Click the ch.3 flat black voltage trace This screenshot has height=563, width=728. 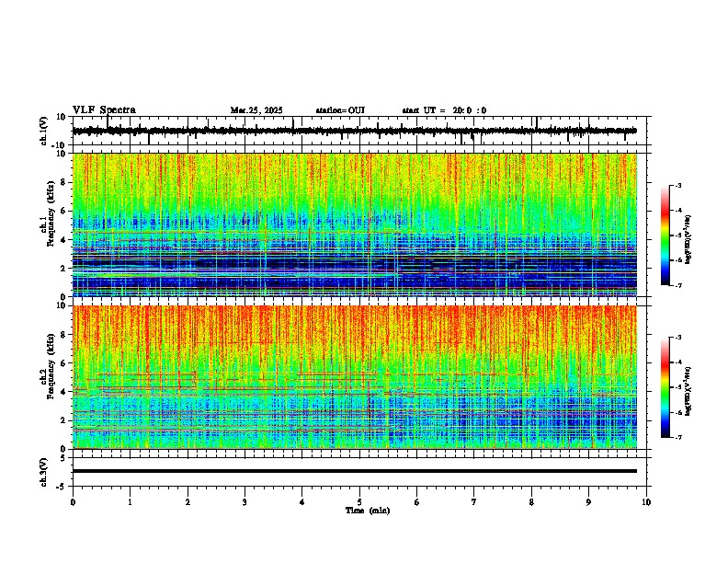click(354, 471)
